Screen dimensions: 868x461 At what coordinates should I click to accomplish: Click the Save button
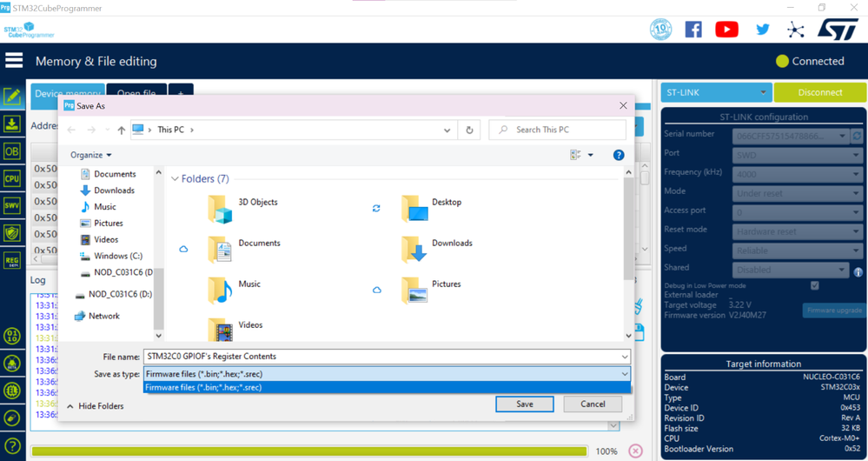pyautogui.click(x=524, y=404)
